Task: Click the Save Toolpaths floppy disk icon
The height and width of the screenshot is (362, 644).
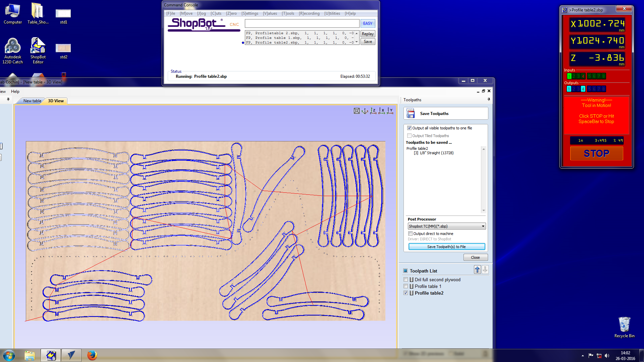Action: click(x=410, y=113)
